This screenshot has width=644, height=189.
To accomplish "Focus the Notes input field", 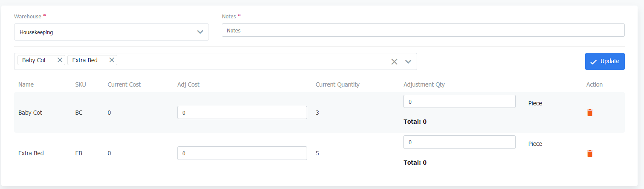I will 423,30.
